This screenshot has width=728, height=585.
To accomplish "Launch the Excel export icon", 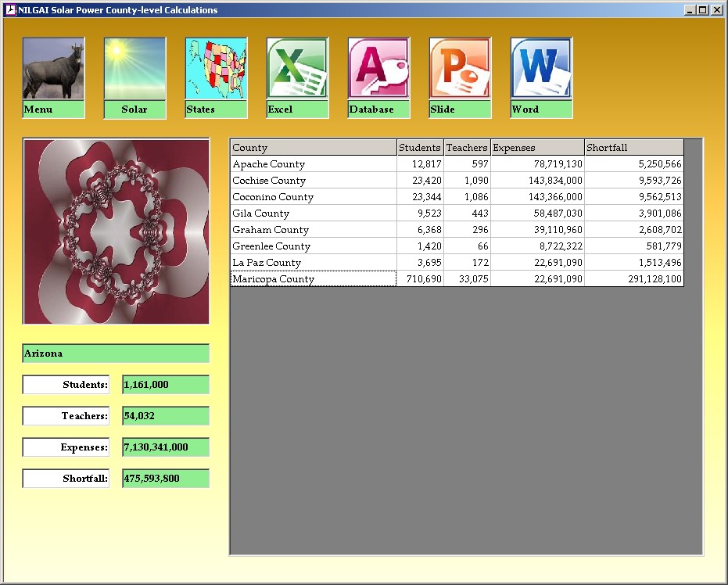I will (x=297, y=69).
